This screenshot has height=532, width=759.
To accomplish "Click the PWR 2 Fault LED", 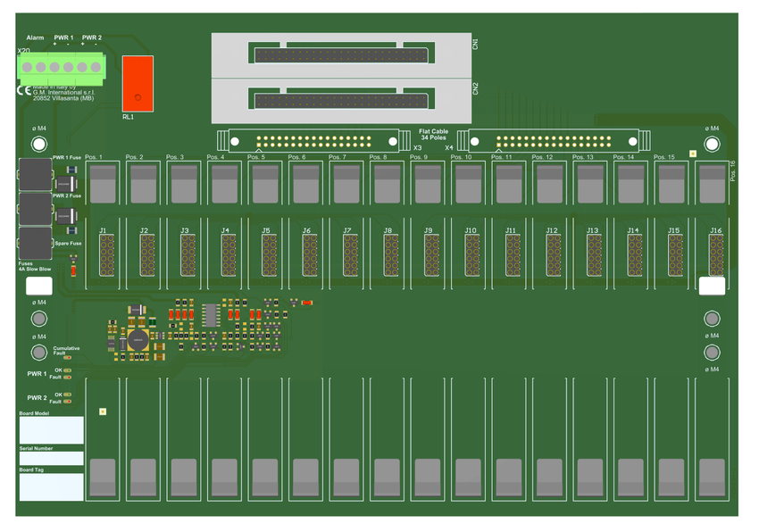I will click(68, 402).
